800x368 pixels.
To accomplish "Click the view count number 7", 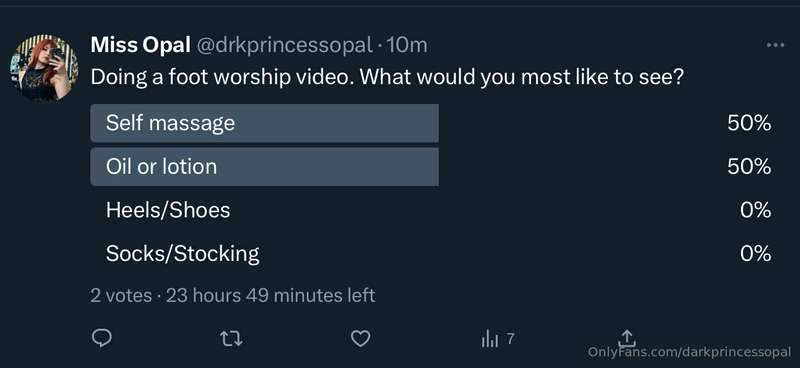I will tap(511, 337).
